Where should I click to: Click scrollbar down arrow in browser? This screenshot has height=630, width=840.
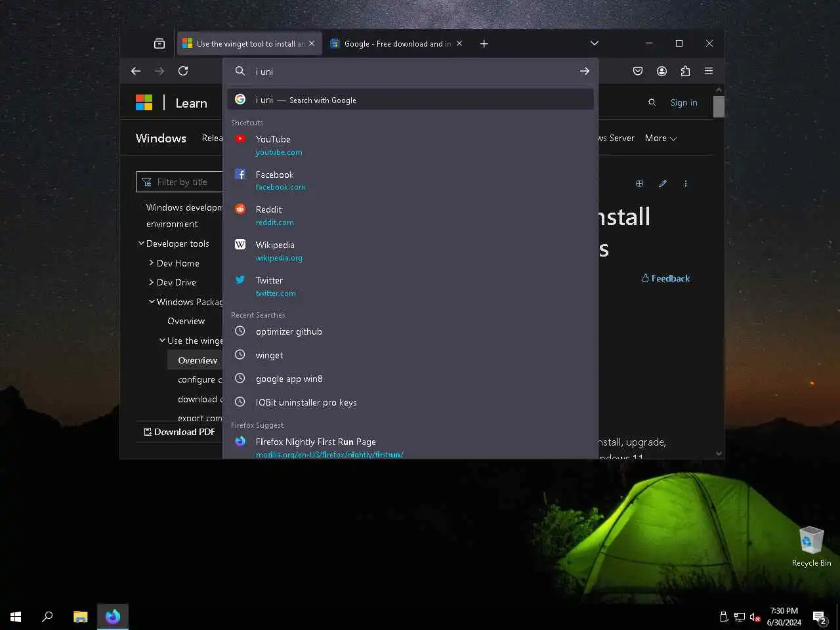[x=719, y=453]
